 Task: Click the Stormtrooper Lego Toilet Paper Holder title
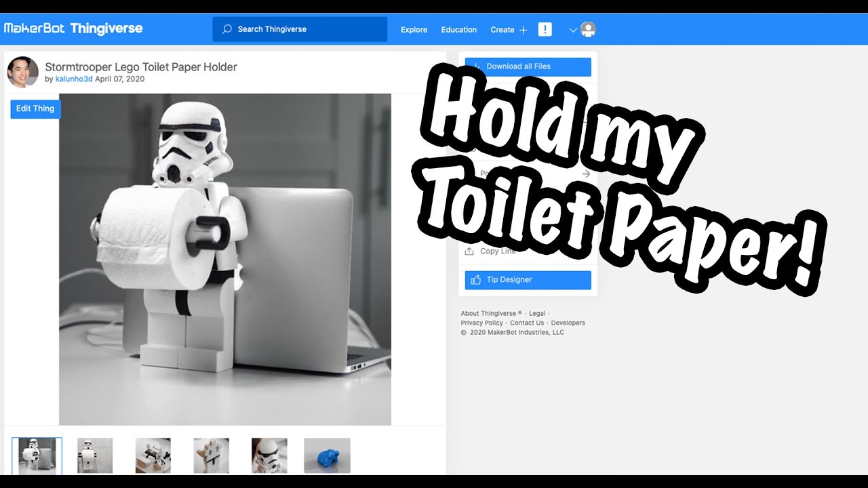pyautogui.click(x=141, y=66)
